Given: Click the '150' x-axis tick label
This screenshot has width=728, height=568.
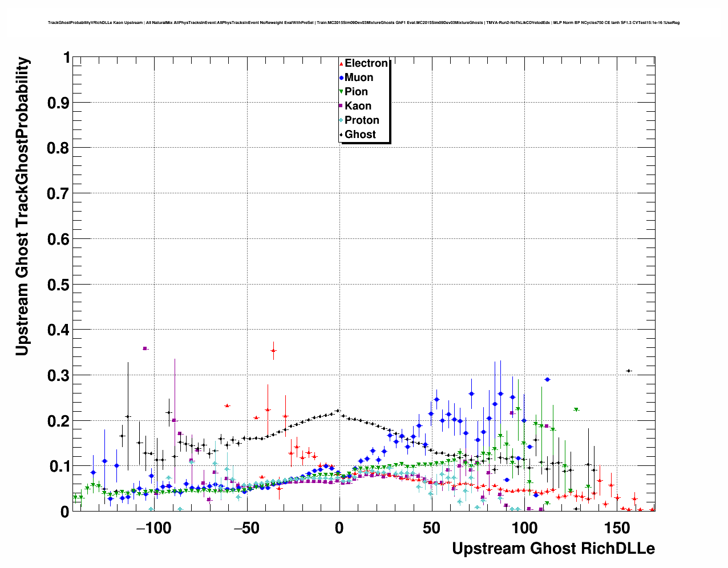Looking at the screenshot, I should click(617, 528).
